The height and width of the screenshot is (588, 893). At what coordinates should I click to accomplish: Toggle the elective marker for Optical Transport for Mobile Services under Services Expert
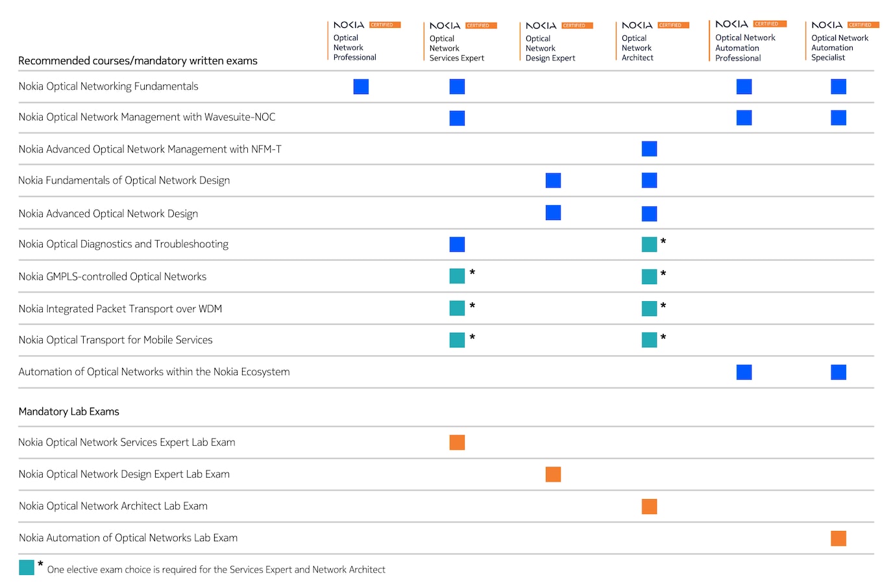coord(457,339)
